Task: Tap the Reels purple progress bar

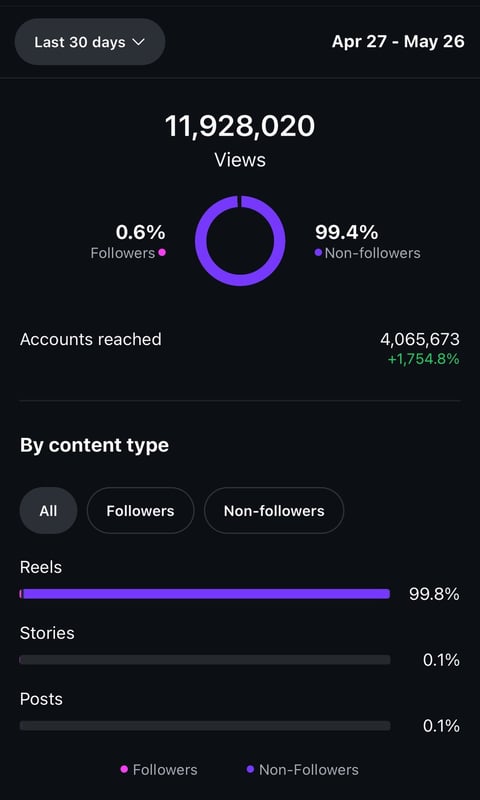Action: coord(205,594)
